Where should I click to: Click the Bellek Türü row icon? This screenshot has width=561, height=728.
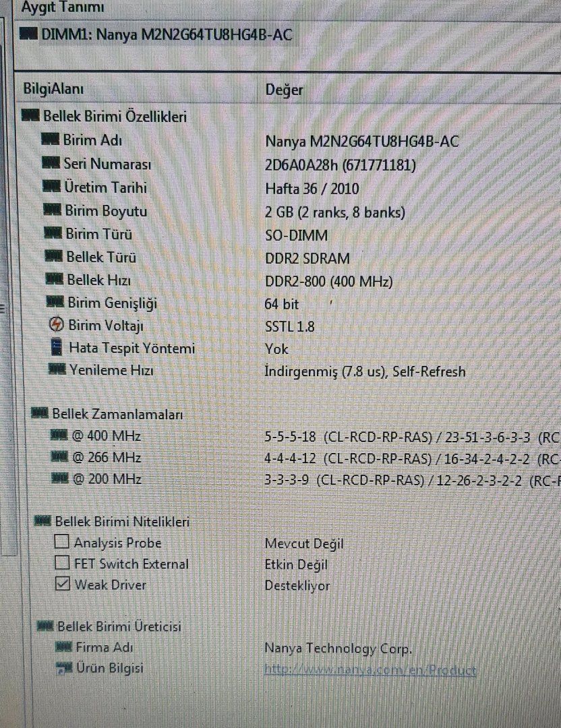54,256
